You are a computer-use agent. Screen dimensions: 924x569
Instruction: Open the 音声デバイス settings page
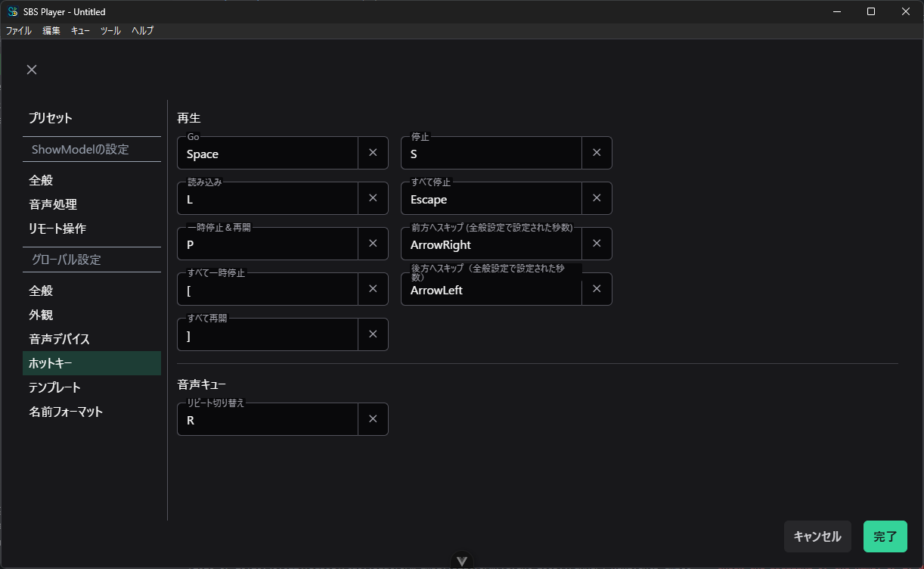tap(91, 339)
